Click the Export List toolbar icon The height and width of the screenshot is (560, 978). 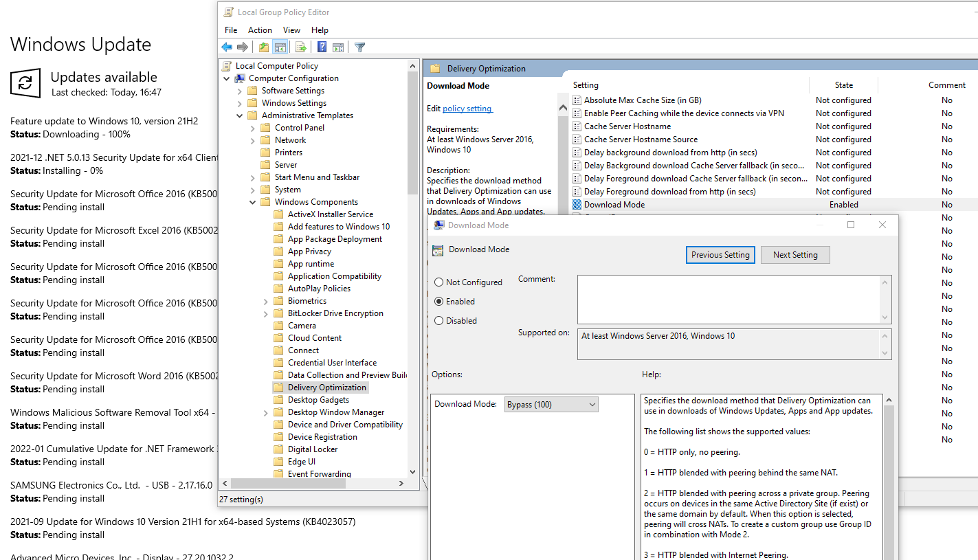pos(300,47)
